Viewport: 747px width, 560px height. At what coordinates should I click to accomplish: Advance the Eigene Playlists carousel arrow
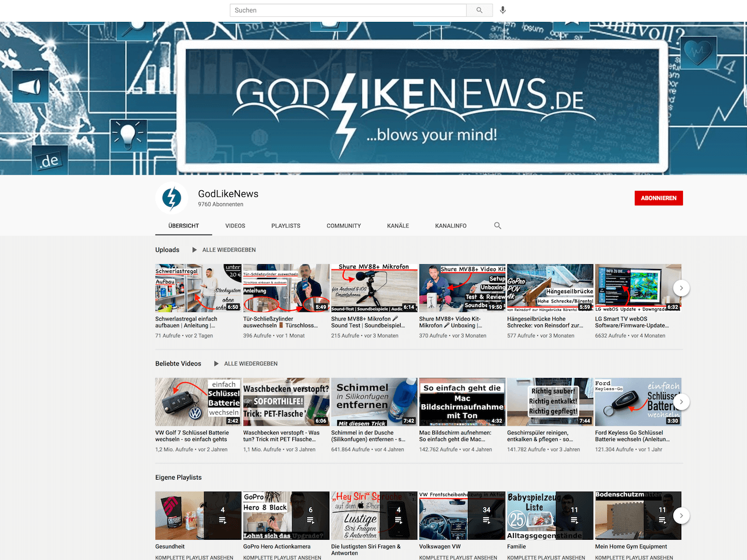point(681,516)
